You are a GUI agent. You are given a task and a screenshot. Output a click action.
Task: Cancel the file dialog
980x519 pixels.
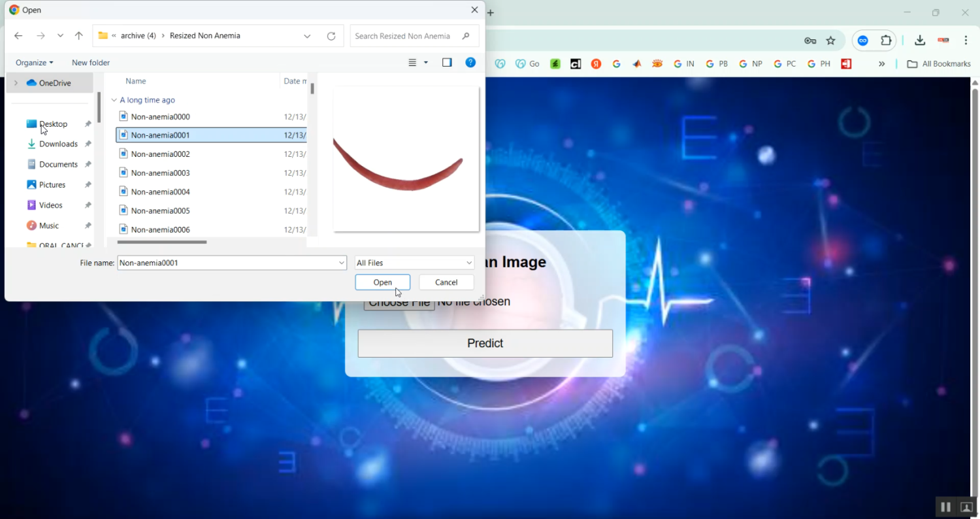[x=446, y=282]
